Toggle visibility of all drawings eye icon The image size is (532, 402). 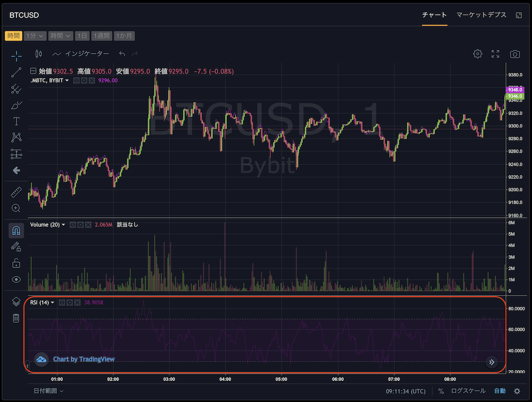coord(16,279)
